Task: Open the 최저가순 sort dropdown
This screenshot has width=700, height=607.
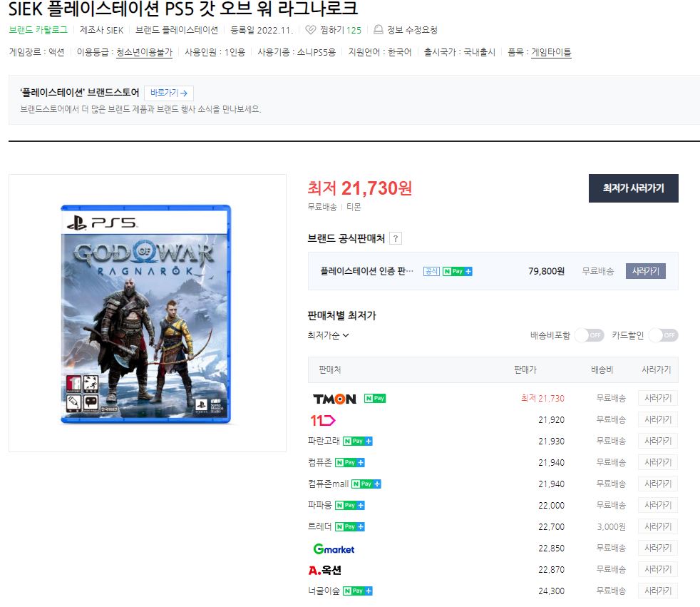Action: point(328,335)
